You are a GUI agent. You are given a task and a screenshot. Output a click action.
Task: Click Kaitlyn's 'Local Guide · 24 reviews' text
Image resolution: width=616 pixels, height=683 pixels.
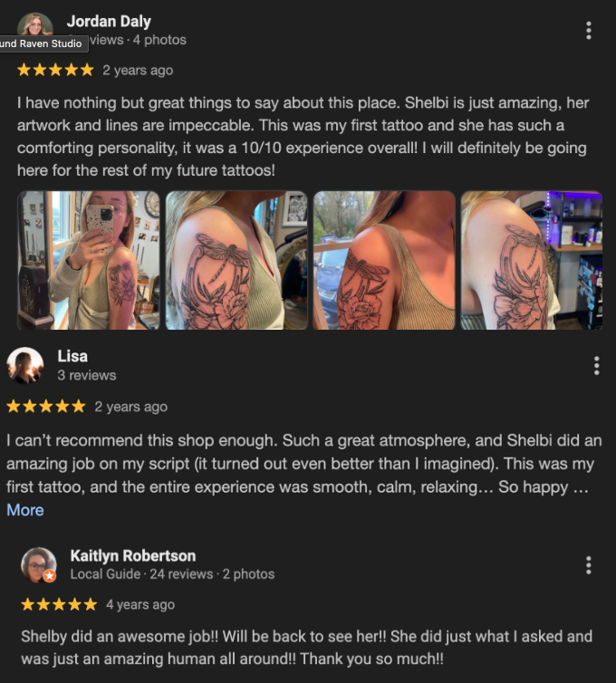pos(141,574)
